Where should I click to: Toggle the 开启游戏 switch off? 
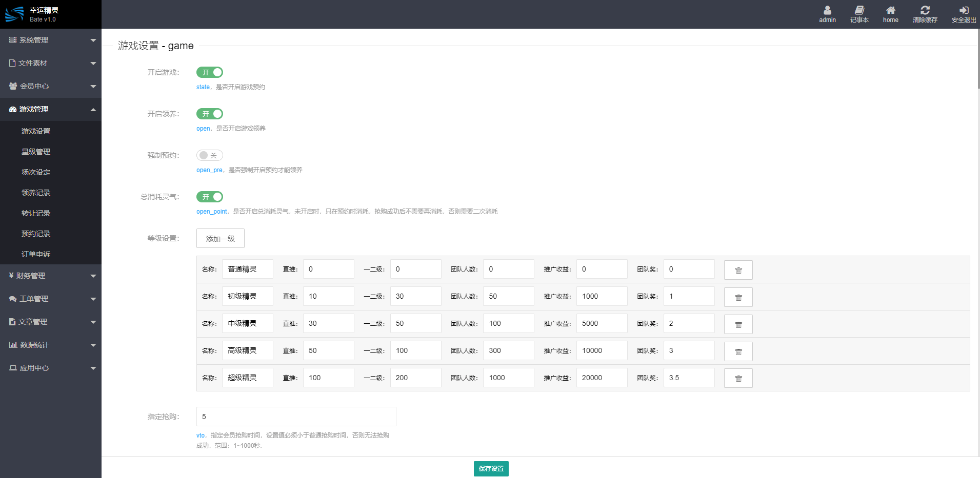pyautogui.click(x=210, y=72)
